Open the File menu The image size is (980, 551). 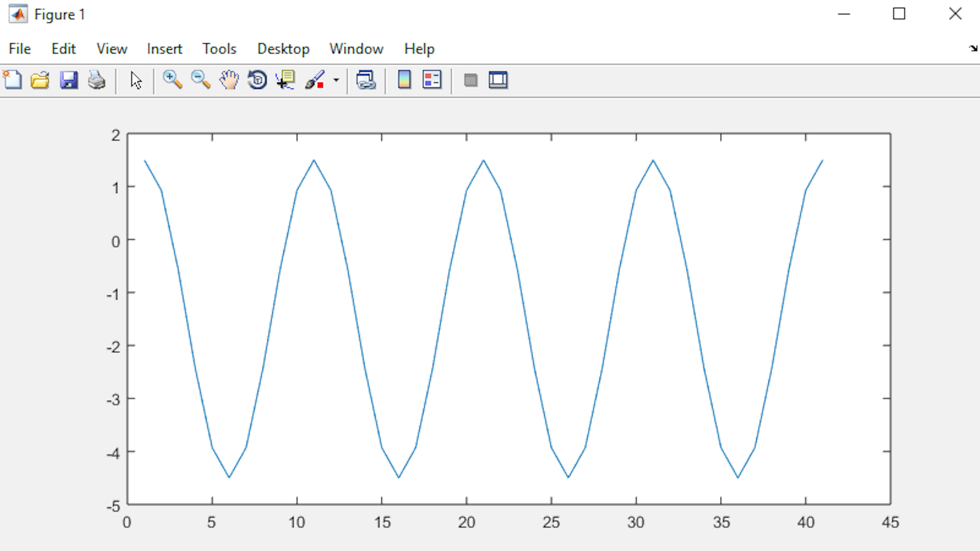(x=20, y=49)
